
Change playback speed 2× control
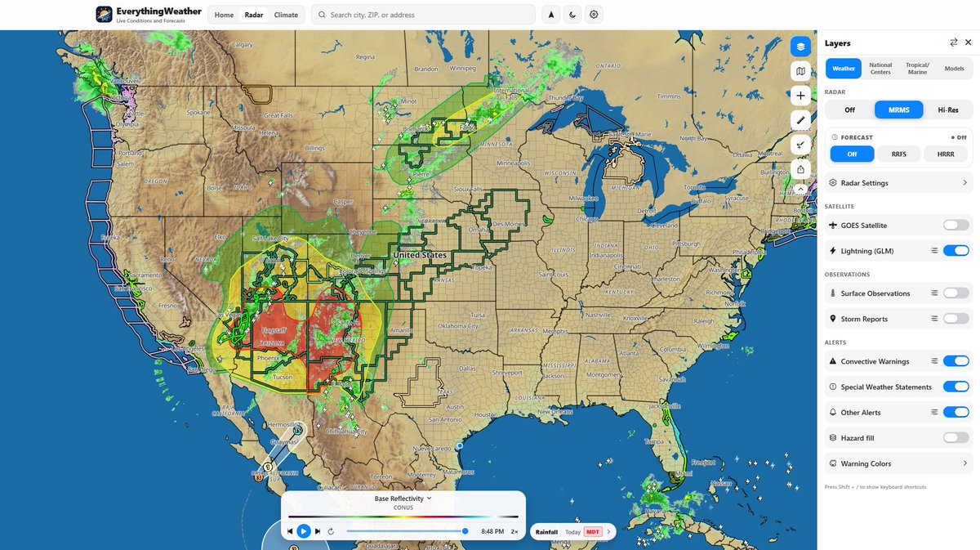point(514,531)
